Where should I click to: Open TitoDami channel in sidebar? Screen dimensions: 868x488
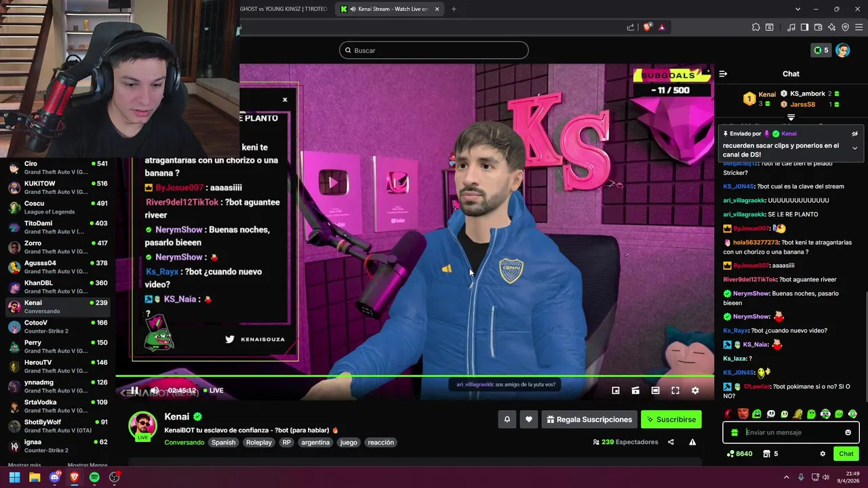[x=58, y=227]
